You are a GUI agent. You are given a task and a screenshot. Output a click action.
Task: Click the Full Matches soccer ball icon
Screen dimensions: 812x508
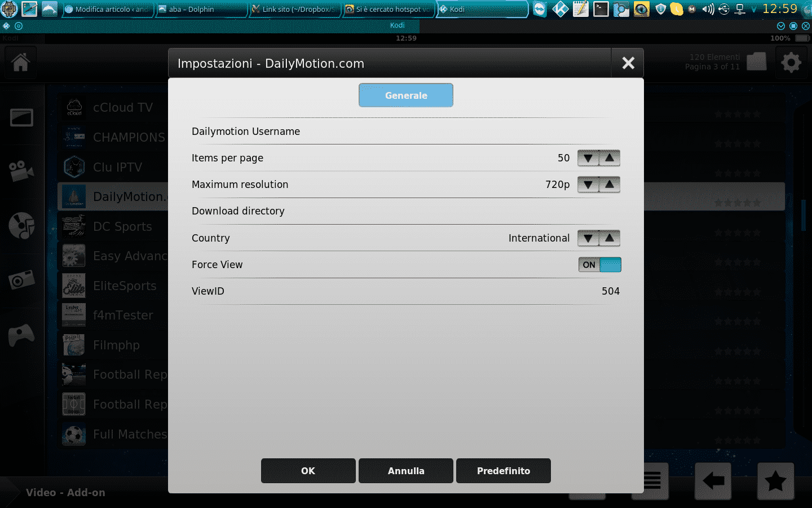pyautogui.click(x=74, y=434)
